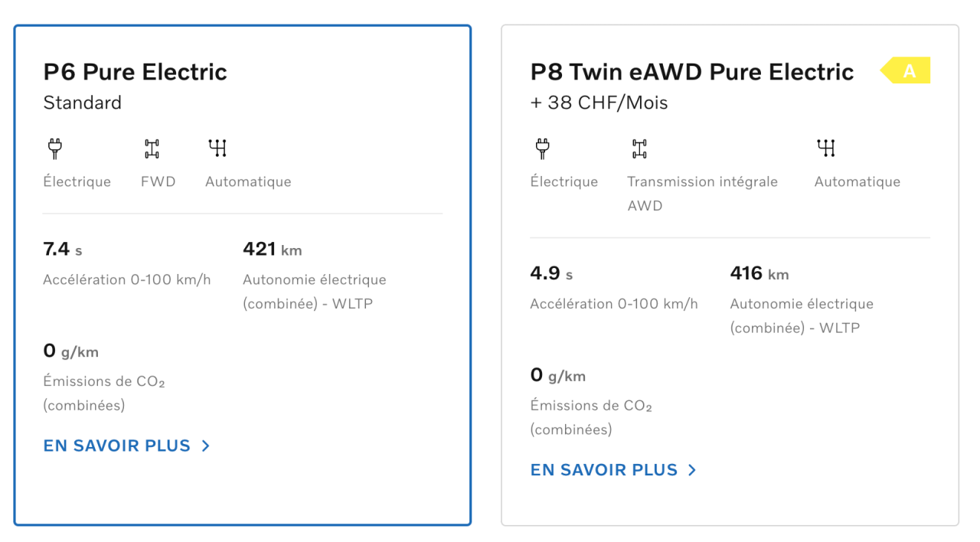This screenshot has height=542, width=980.
Task: Click the Transmission intégrale AWD label
Action: point(702,194)
